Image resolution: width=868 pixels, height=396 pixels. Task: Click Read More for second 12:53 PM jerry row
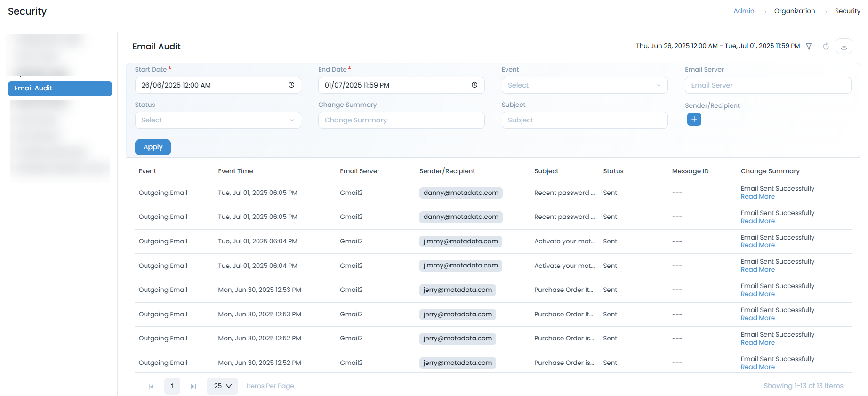pos(757,318)
